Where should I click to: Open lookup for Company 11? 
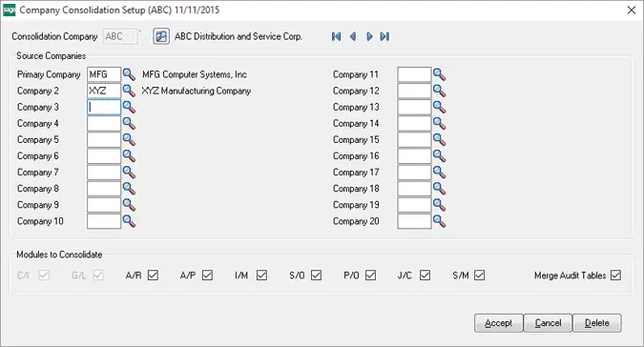[440, 74]
